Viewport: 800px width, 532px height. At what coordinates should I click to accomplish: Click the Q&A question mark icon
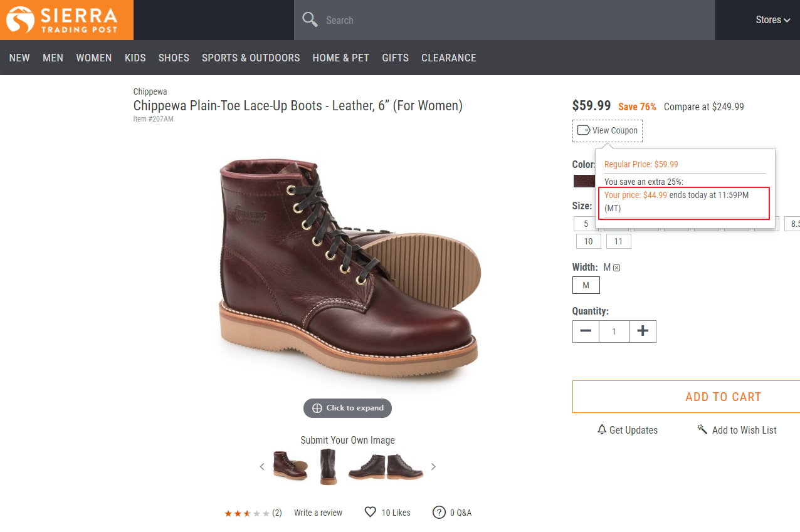[439, 512]
